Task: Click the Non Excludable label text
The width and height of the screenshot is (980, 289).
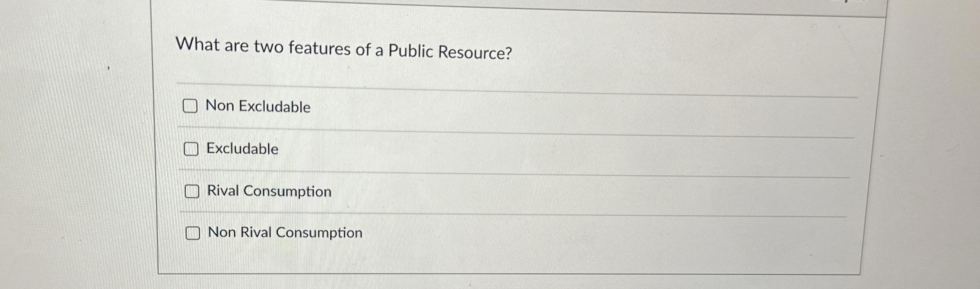Action: pyautogui.click(x=258, y=107)
